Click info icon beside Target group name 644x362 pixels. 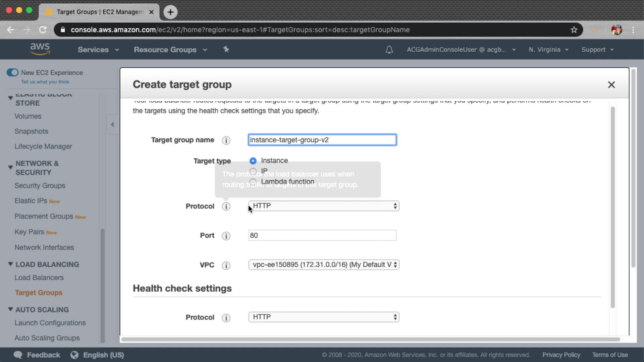click(x=226, y=140)
